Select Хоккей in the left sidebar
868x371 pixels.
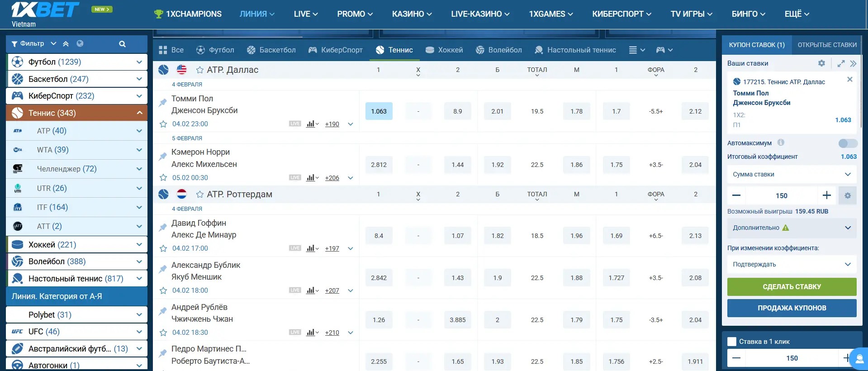pos(77,245)
